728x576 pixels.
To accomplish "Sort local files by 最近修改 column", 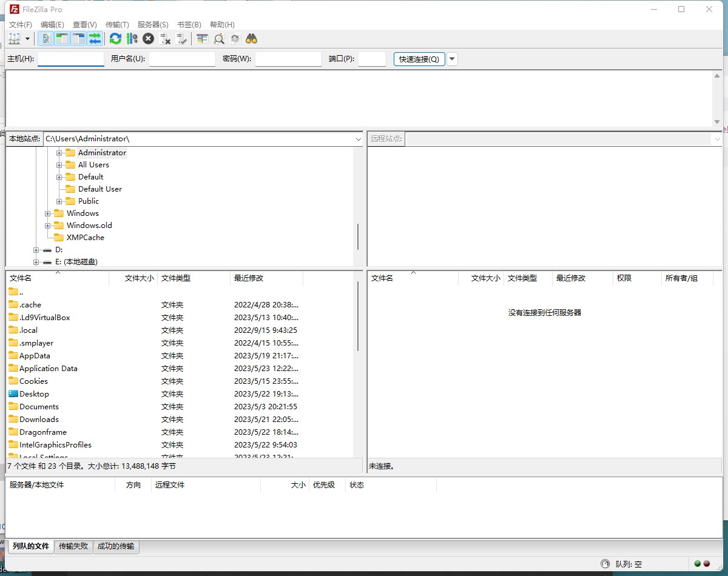I will coord(267,278).
